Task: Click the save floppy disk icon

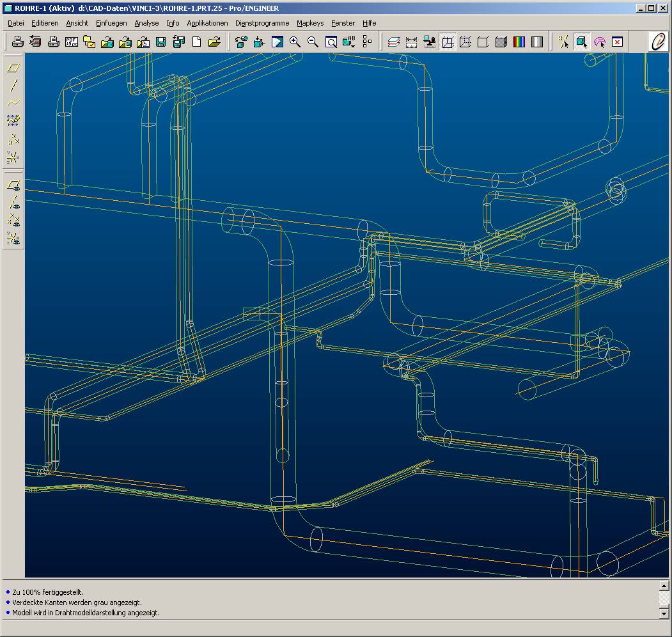Action: tap(160, 42)
